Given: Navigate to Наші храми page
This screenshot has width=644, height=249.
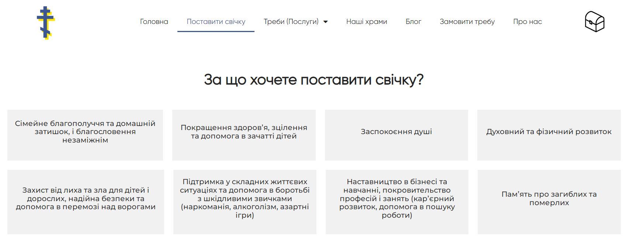Looking at the screenshot, I should click(x=366, y=22).
